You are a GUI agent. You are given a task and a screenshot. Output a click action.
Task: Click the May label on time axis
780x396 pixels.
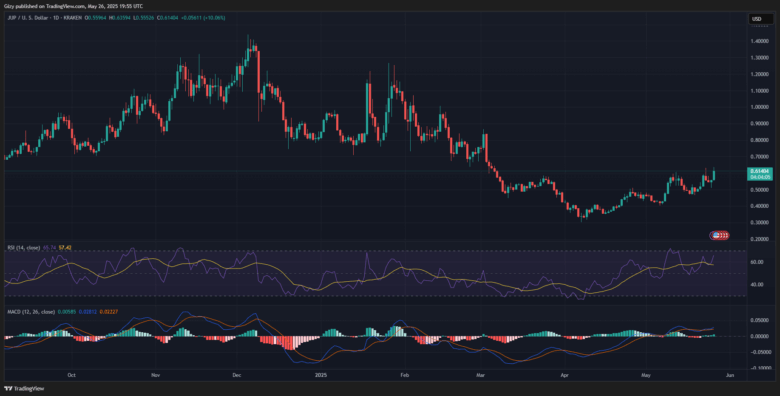click(646, 376)
